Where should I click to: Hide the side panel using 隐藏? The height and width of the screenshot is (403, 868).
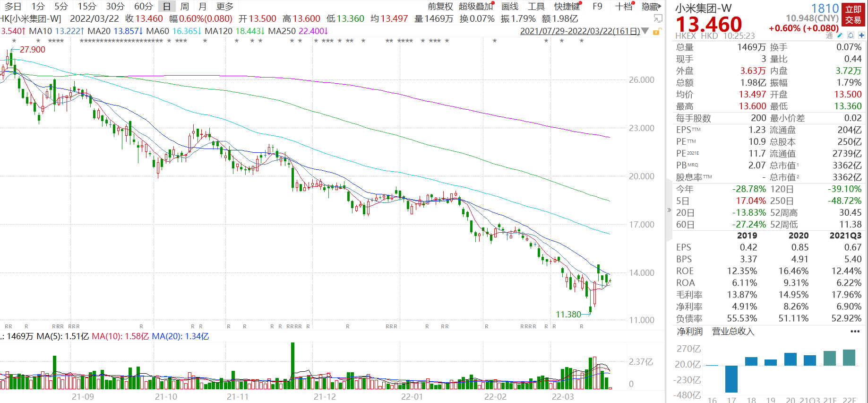(x=651, y=7)
